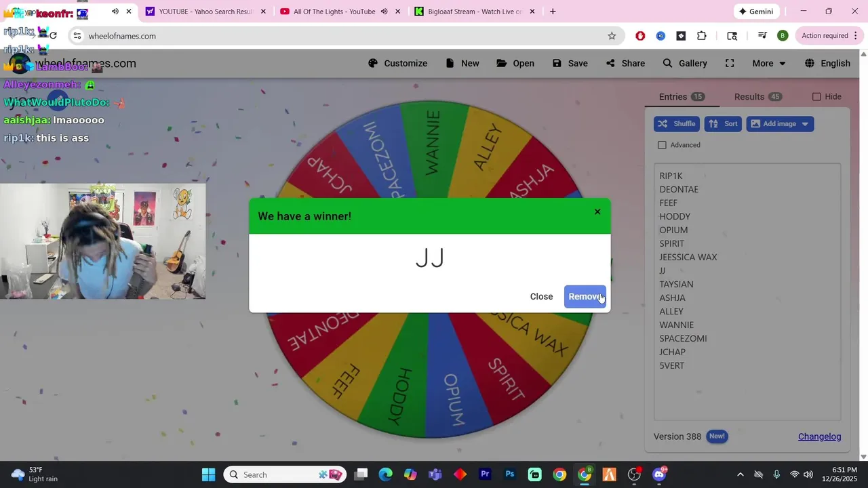The image size is (868, 488).
Task: Click HODDY entry in the list
Action: tap(675, 216)
